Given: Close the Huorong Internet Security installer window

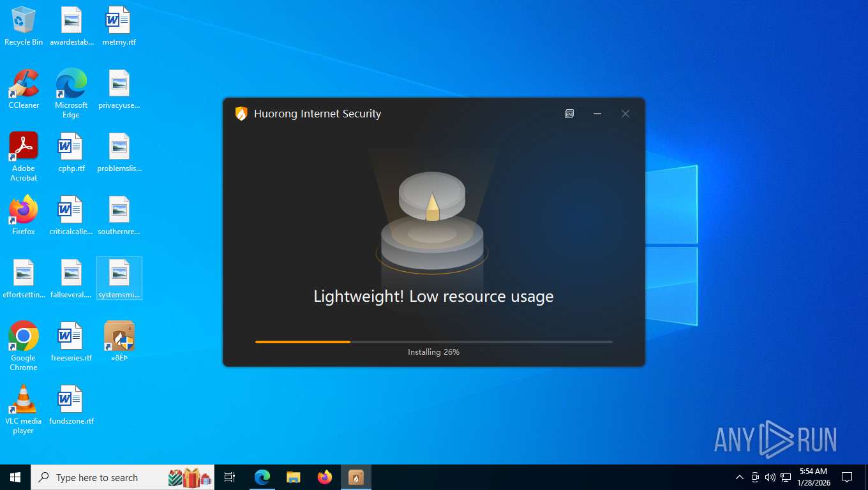Looking at the screenshot, I should click(x=625, y=114).
